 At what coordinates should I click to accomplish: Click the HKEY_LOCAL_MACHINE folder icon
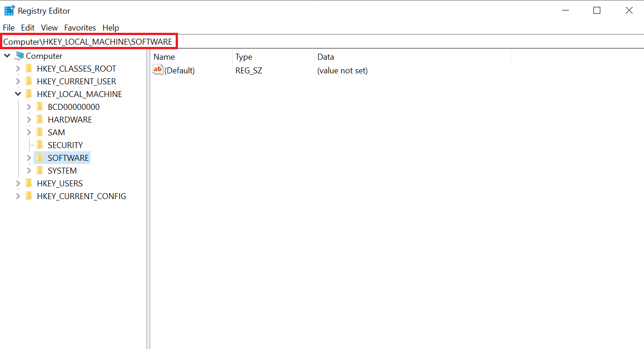click(29, 94)
